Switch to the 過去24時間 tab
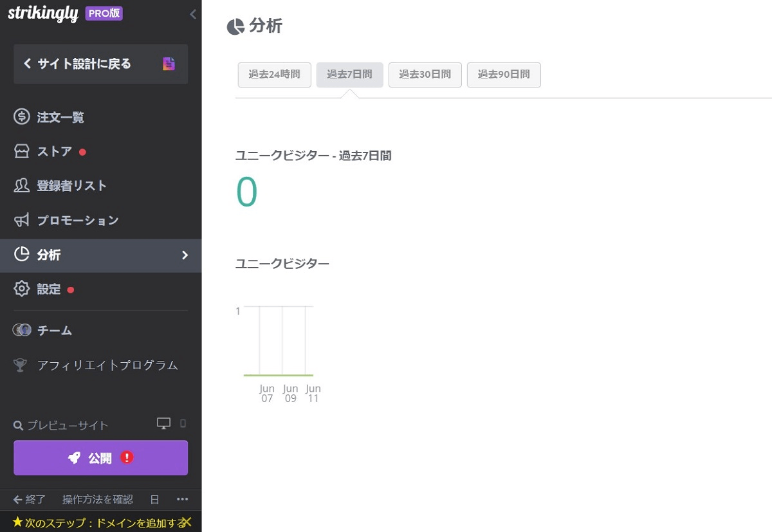Viewport: 772px width, 532px height. click(x=274, y=75)
